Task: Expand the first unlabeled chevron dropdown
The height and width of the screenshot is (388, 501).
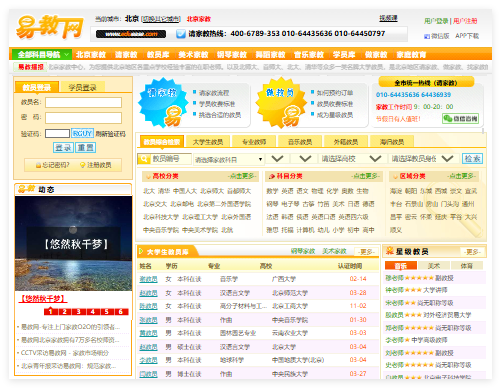Action: point(277,159)
